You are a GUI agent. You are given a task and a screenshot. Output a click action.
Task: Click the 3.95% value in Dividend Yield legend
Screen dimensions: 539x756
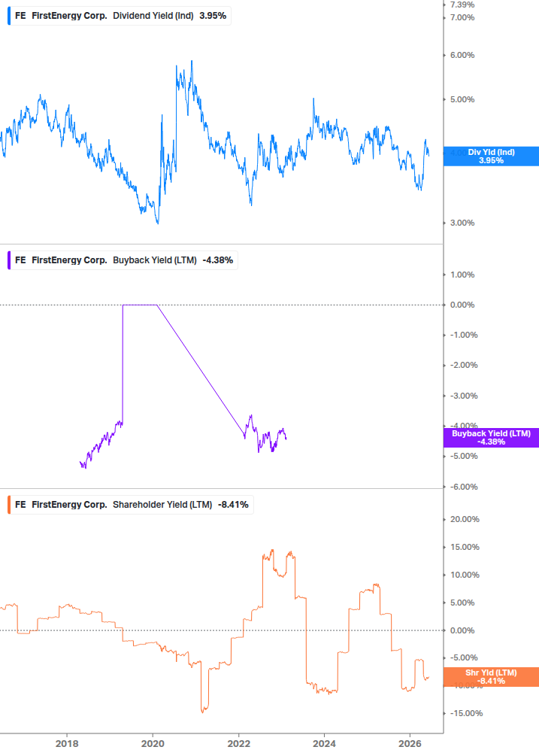point(213,16)
